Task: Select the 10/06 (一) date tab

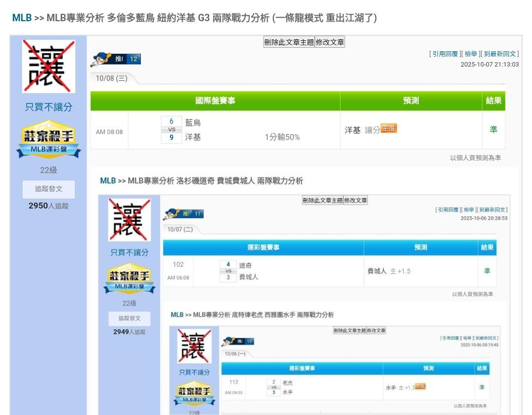Action: (x=235, y=354)
